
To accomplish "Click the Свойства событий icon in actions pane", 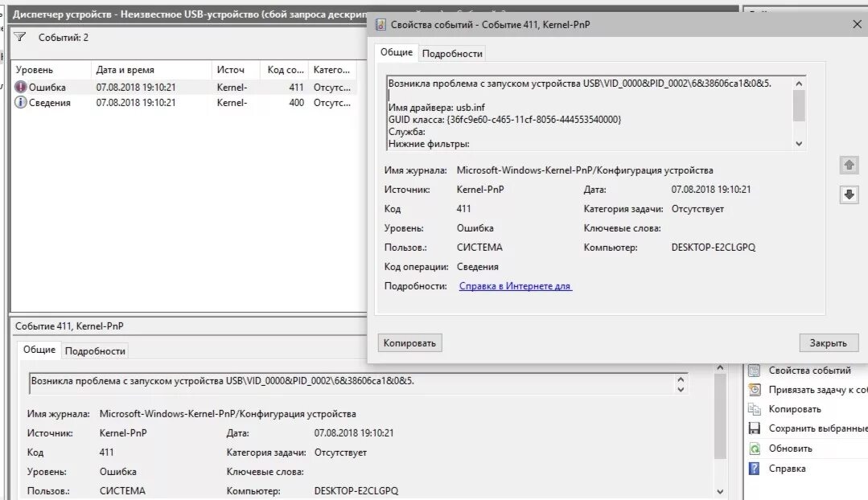I will [754, 371].
